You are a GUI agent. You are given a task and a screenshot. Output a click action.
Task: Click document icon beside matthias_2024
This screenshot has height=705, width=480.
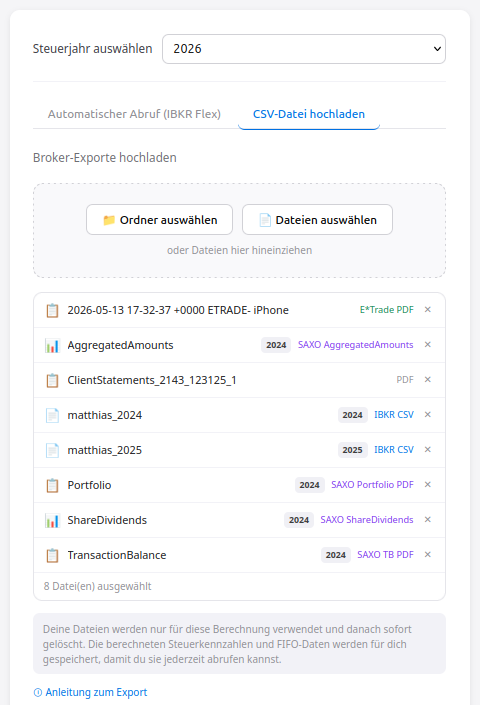point(52,415)
